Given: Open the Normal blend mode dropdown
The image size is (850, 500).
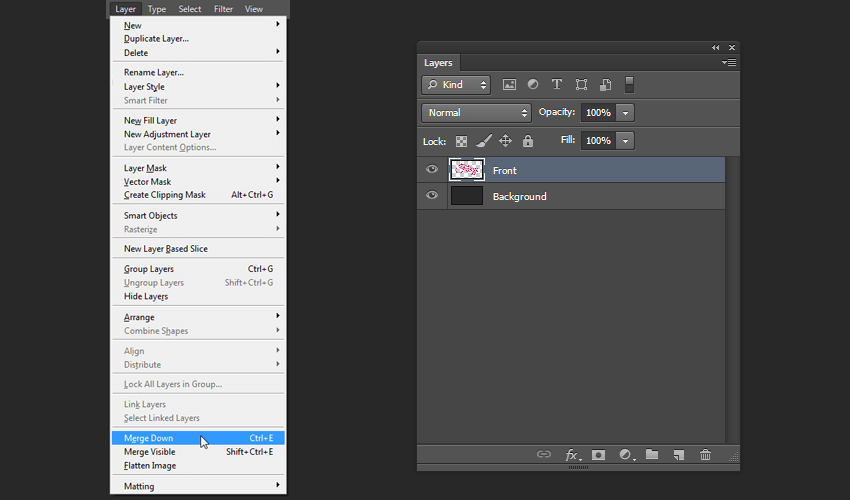Looking at the screenshot, I should (x=476, y=113).
